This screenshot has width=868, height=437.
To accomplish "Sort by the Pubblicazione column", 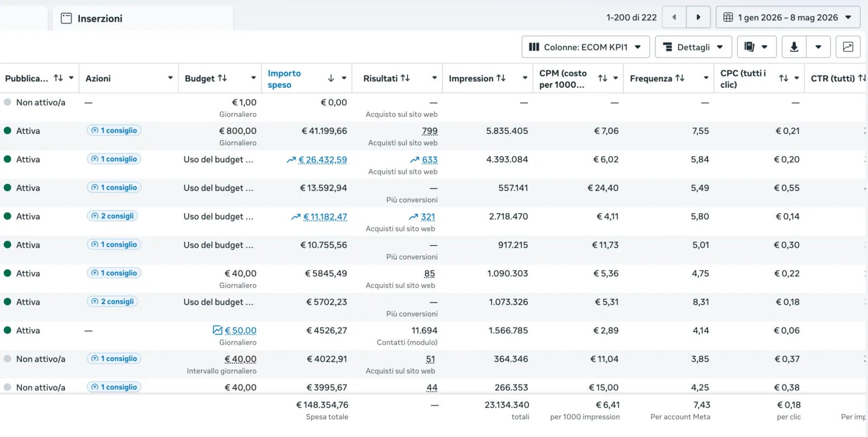I will 58,78.
